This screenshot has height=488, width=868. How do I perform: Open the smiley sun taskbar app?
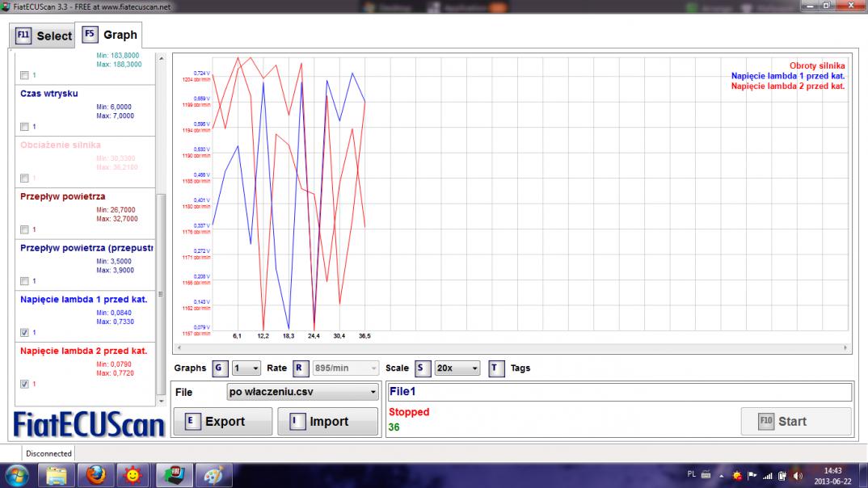(x=133, y=475)
